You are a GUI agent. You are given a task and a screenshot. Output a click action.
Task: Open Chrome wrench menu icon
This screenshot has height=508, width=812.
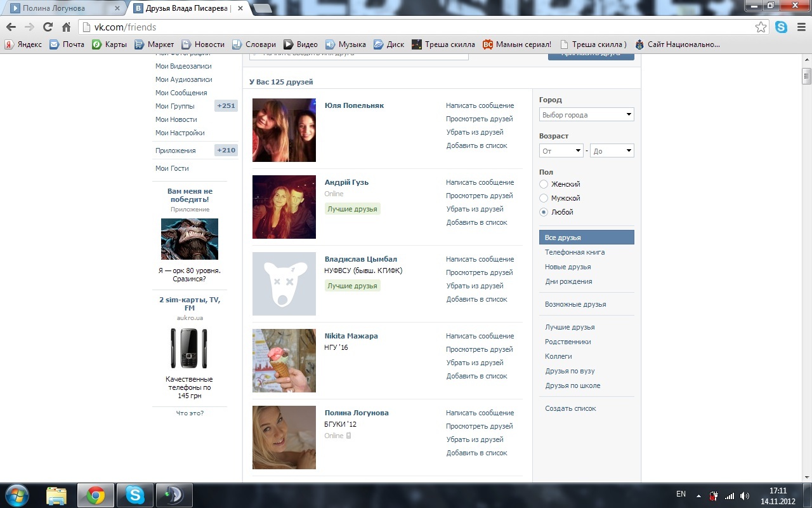click(x=801, y=27)
